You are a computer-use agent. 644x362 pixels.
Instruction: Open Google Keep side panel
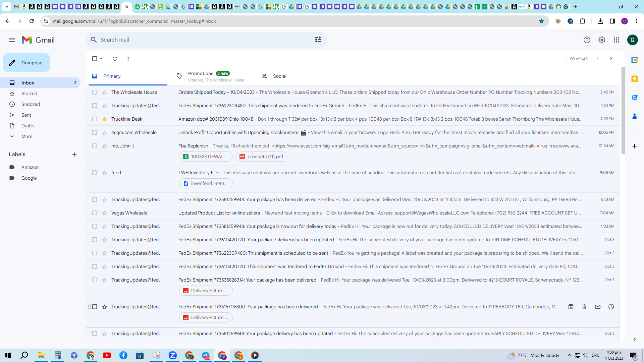point(635,79)
